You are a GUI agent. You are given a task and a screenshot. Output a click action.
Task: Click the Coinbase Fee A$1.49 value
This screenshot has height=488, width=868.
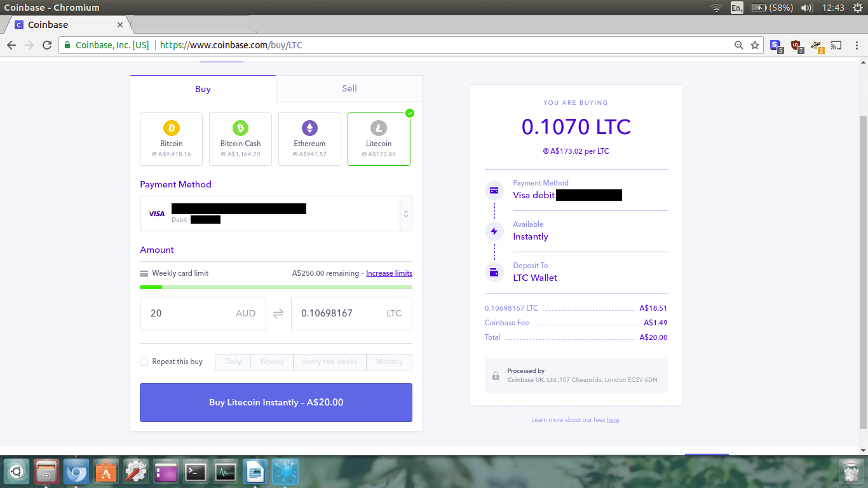pyautogui.click(x=655, y=323)
